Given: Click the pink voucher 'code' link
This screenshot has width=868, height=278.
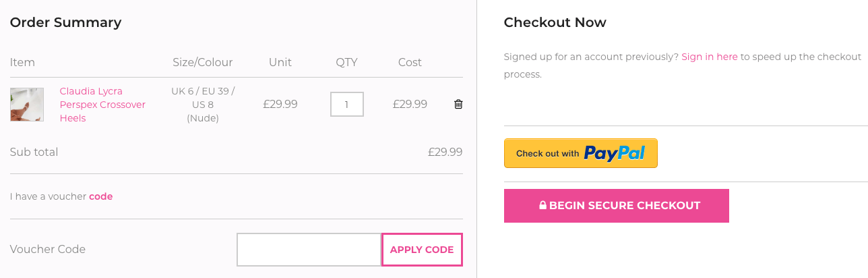Looking at the screenshot, I should click(x=101, y=197).
